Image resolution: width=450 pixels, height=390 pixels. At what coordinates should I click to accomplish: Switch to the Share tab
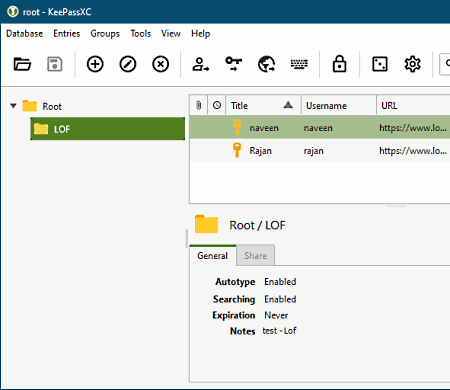255,256
